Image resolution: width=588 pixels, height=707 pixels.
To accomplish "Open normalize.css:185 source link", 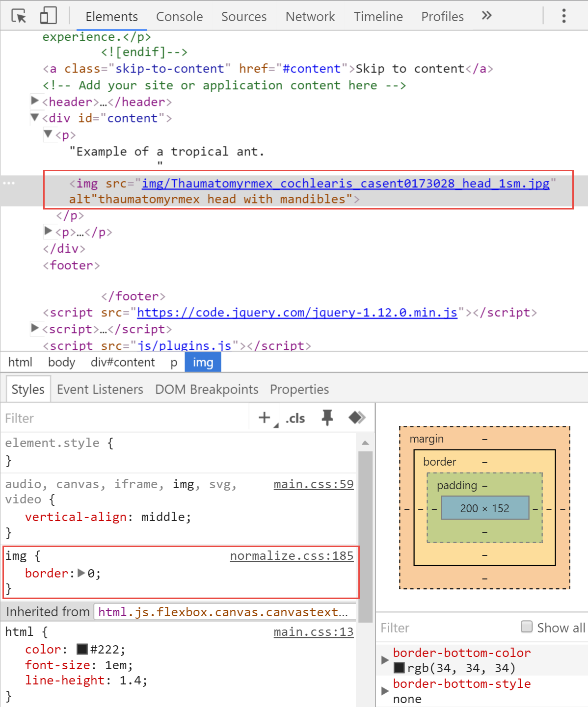I will [292, 556].
